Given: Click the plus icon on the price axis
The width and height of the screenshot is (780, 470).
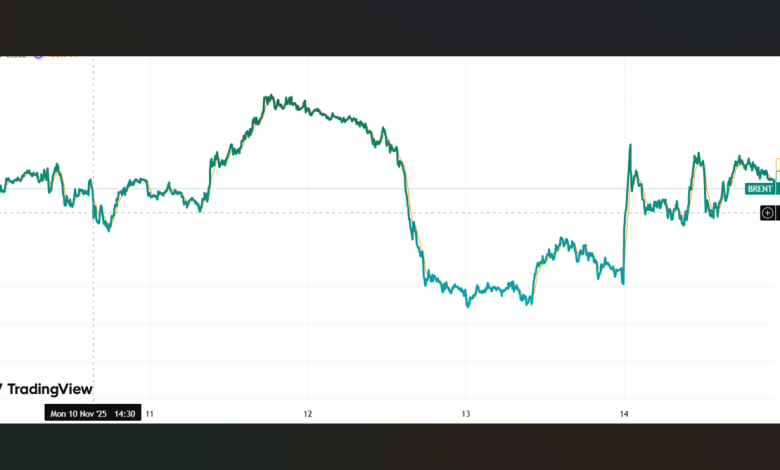Looking at the screenshot, I should point(767,212).
